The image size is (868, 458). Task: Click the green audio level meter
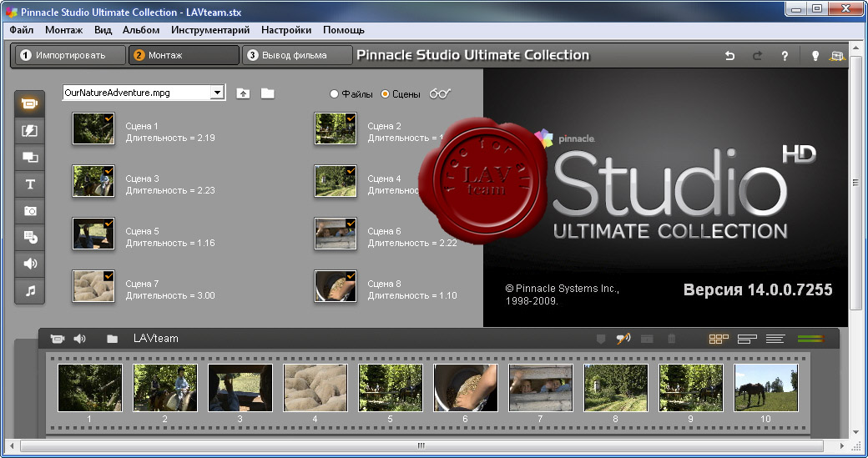coord(811,339)
